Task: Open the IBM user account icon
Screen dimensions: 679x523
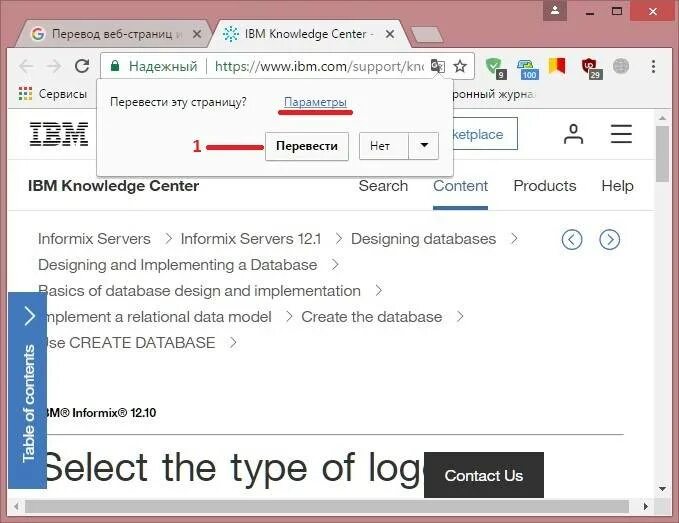Action: tap(573, 134)
